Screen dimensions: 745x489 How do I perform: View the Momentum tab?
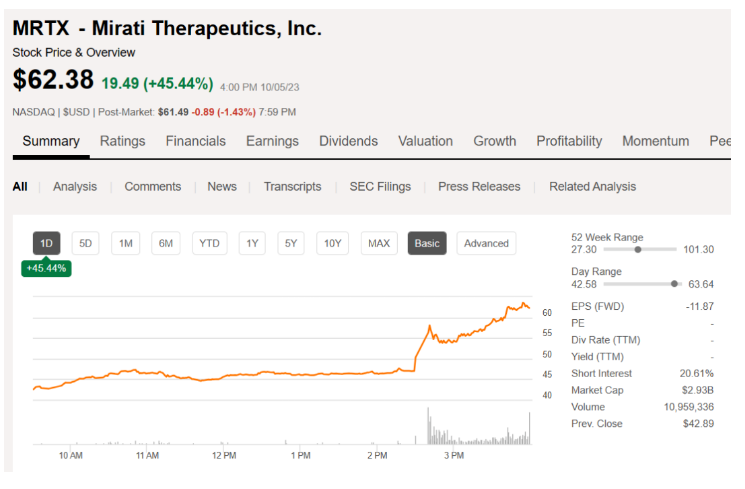point(655,141)
